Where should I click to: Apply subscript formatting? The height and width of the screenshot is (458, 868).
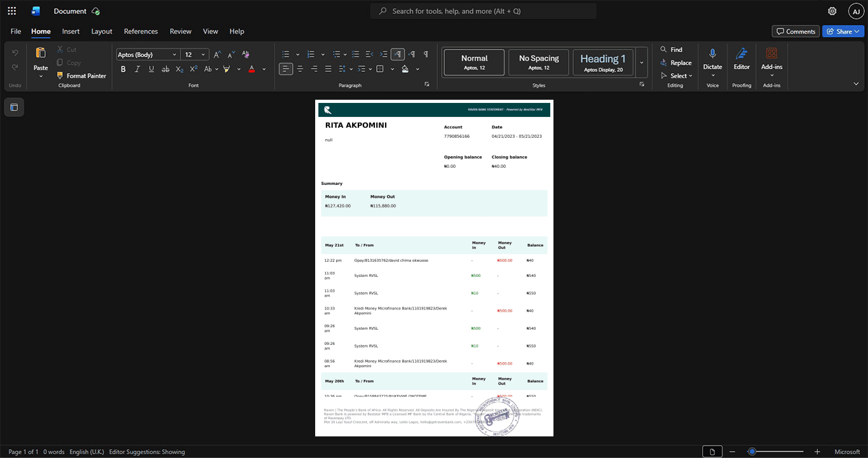coord(179,69)
